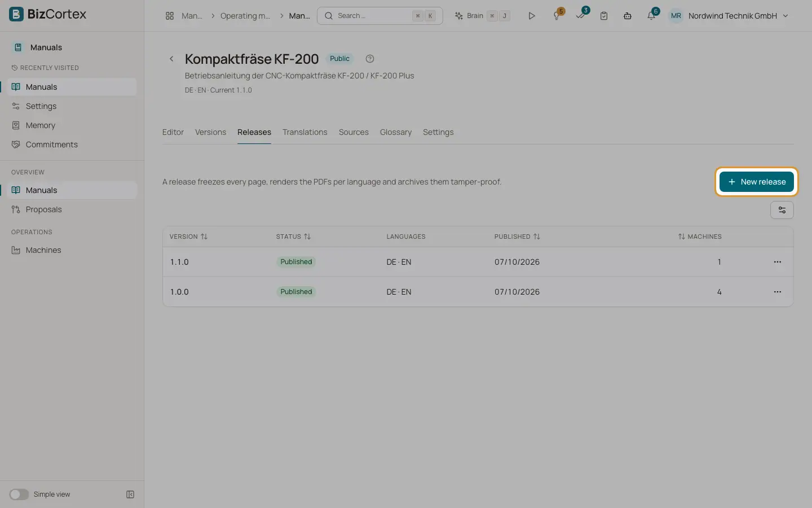The width and height of the screenshot is (812, 508).
Task: Open the lightbulb ideas icon with badge 5
Action: tap(557, 15)
